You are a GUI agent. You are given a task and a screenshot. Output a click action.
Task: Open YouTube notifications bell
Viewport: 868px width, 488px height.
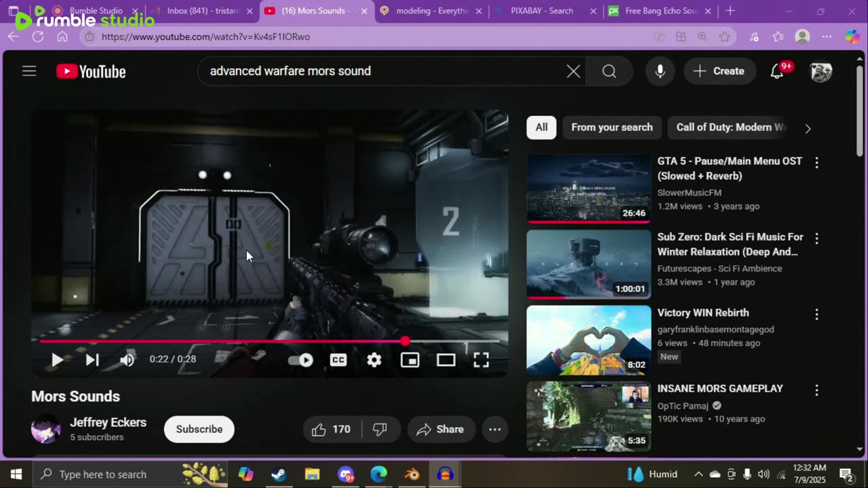(777, 71)
